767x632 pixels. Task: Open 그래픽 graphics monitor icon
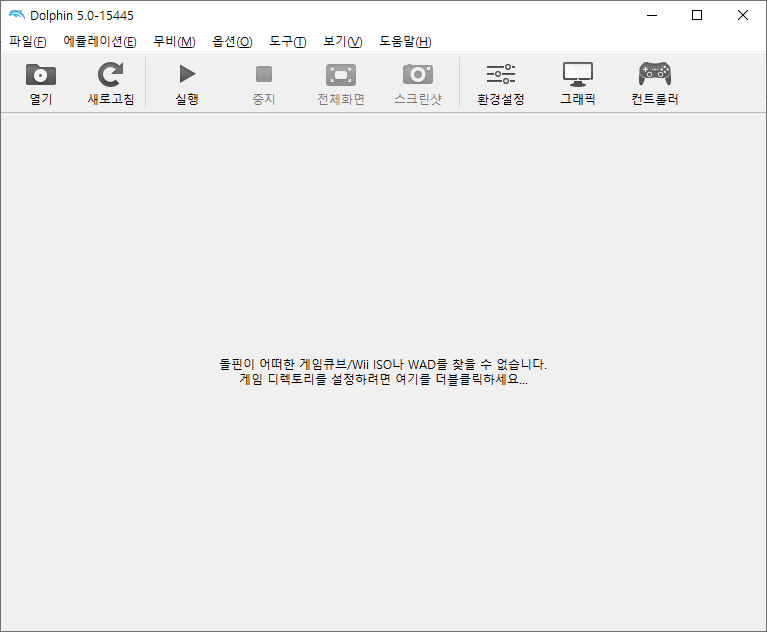click(x=578, y=74)
